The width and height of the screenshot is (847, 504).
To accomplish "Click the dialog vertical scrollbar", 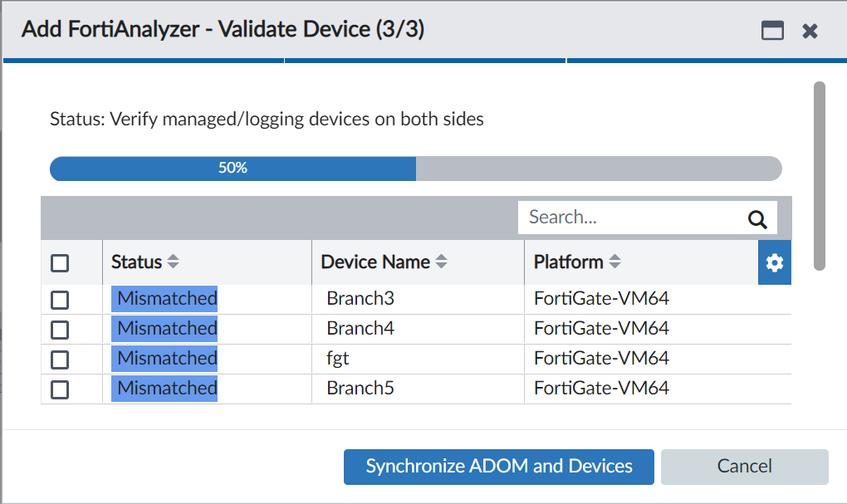I will pyautogui.click(x=819, y=175).
